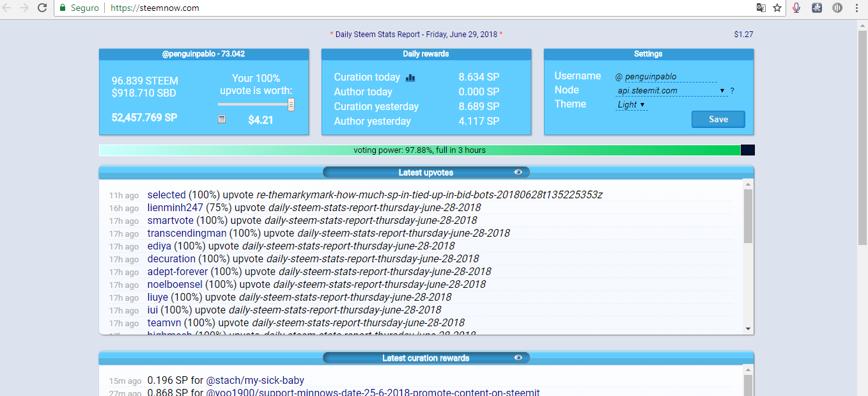Open the re-themarkymark bid-bots post link
Image resolution: width=868 pixels, height=396 pixels.
click(430, 194)
